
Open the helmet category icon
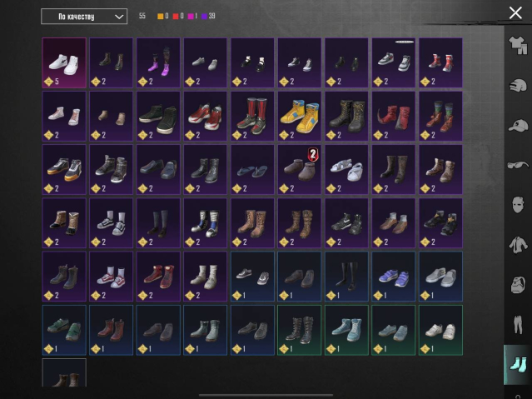click(518, 85)
